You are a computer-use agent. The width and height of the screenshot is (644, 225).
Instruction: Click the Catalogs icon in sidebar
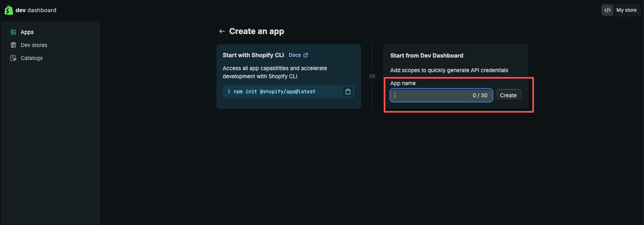[13, 58]
